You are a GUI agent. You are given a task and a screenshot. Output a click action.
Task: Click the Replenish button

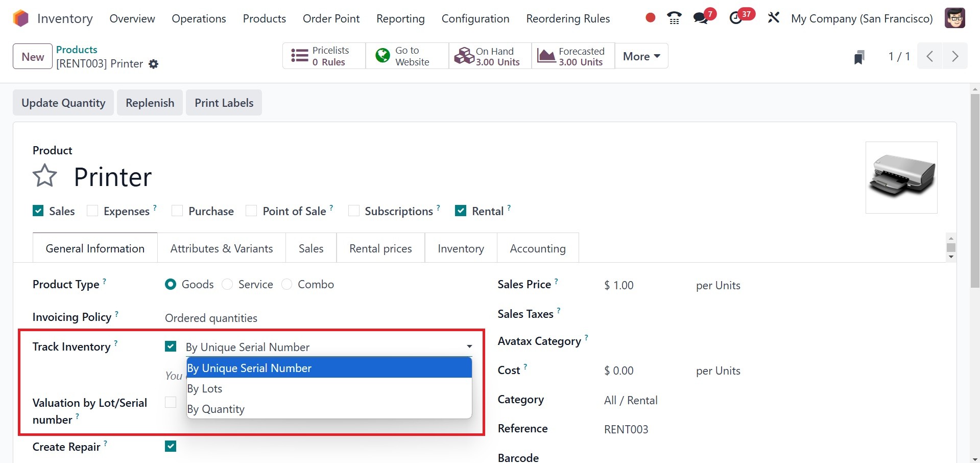pos(150,103)
